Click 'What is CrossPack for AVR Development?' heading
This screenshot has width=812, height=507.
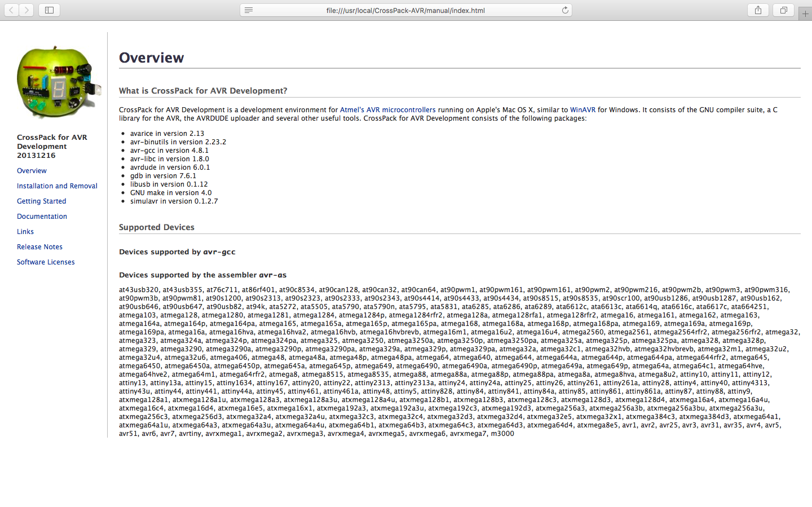coord(203,91)
